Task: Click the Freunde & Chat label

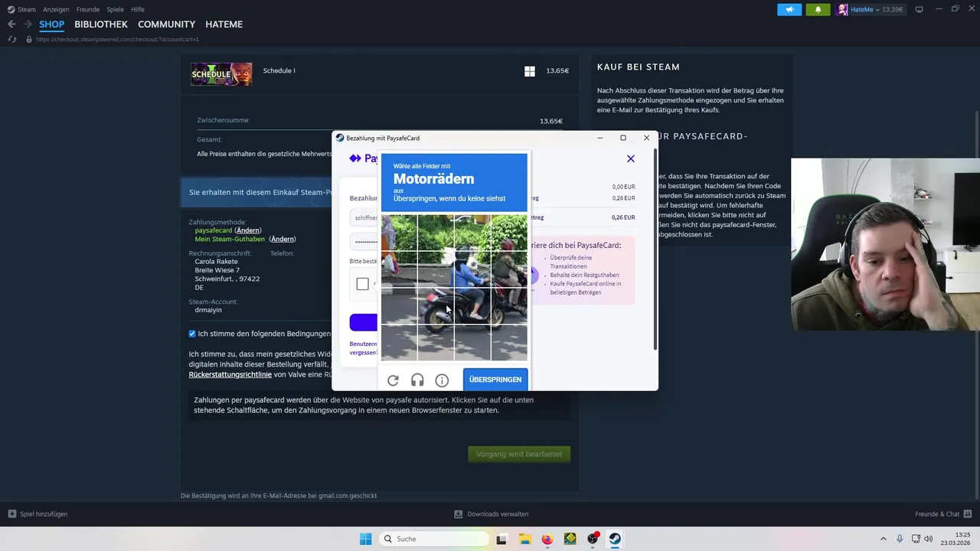Action: coord(937,514)
